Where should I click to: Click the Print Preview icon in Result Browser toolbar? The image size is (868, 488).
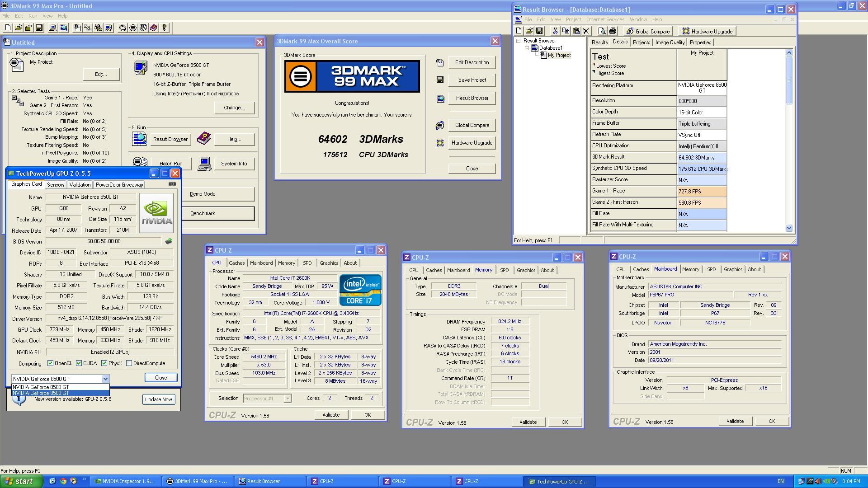[602, 31]
